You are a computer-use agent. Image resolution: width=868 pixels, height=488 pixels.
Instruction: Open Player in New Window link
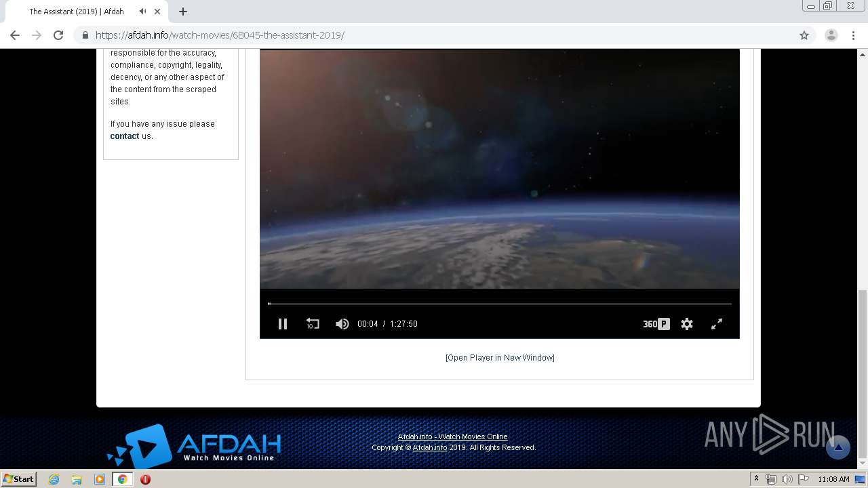pyautogui.click(x=500, y=357)
